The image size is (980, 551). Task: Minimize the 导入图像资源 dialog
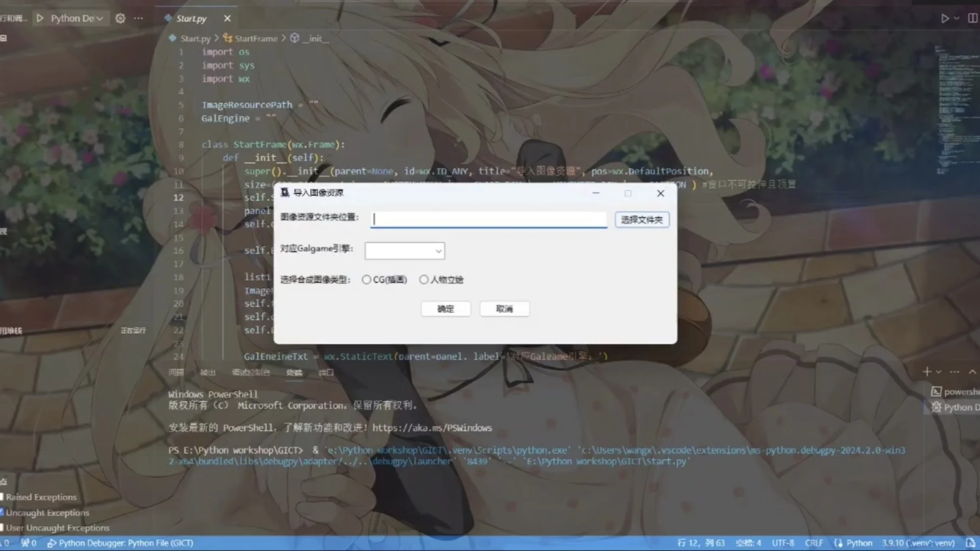coord(596,193)
